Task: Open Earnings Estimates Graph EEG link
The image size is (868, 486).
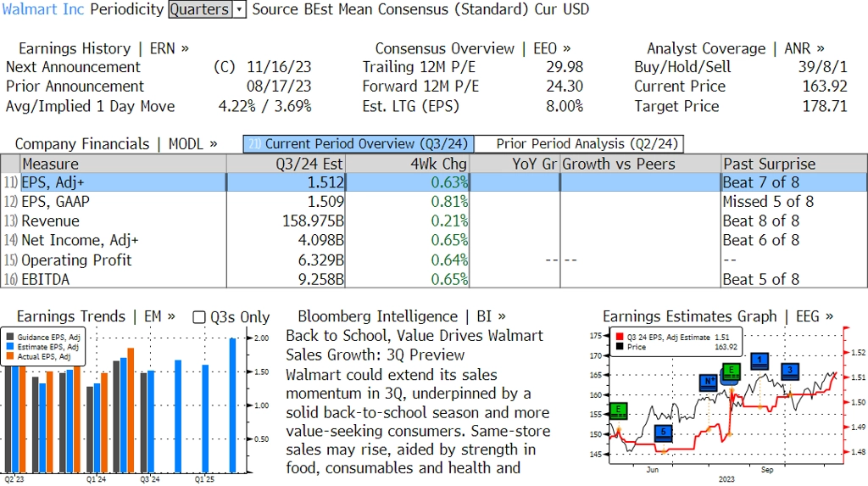Action: tap(718, 316)
